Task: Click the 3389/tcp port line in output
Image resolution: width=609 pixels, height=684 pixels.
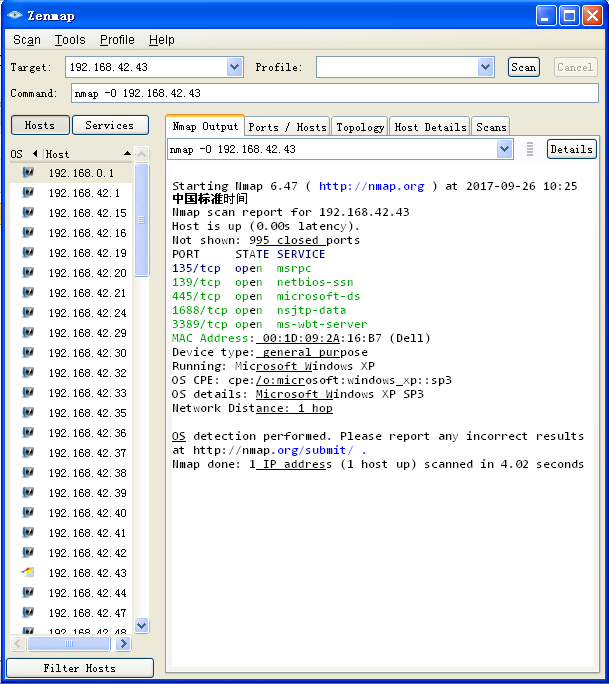Action: tap(270, 324)
